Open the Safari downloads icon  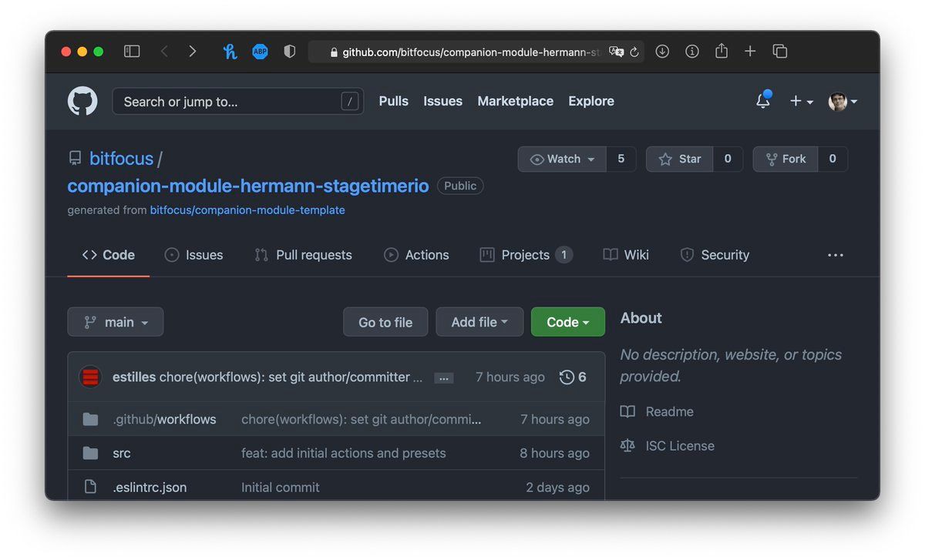(662, 52)
